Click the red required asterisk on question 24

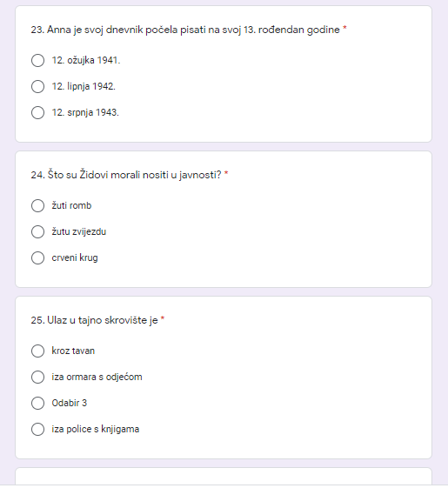click(x=226, y=173)
